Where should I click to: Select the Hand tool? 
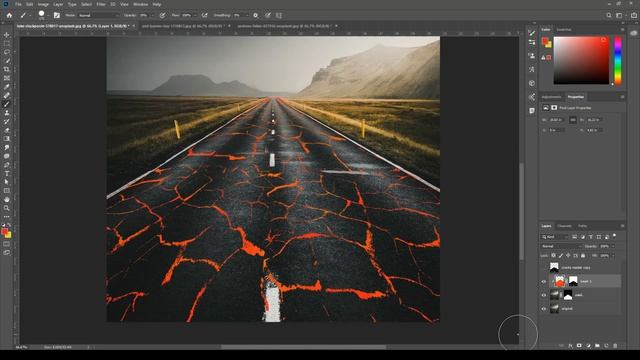click(7, 200)
